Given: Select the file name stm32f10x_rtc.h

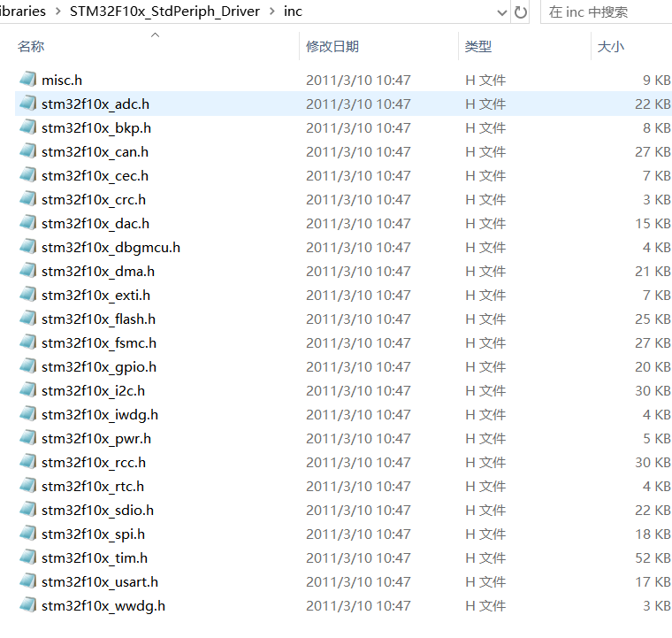Looking at the screenshot, I should pyautogui.click(x=93, y=487).
